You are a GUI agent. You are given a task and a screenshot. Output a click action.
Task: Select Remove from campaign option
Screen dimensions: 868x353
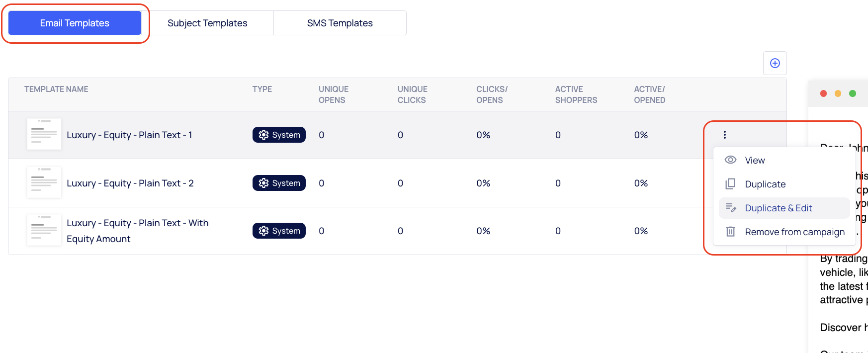(x=794, y=232)
